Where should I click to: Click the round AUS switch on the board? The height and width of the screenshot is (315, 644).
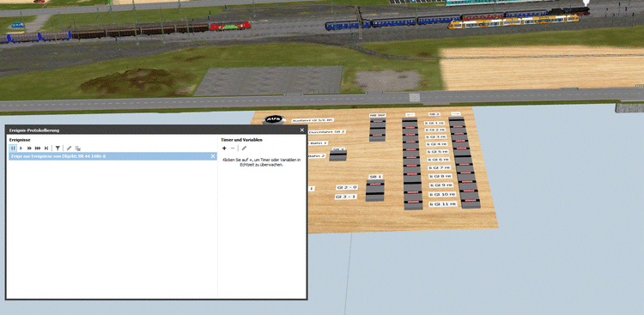(x=275, y=119)
